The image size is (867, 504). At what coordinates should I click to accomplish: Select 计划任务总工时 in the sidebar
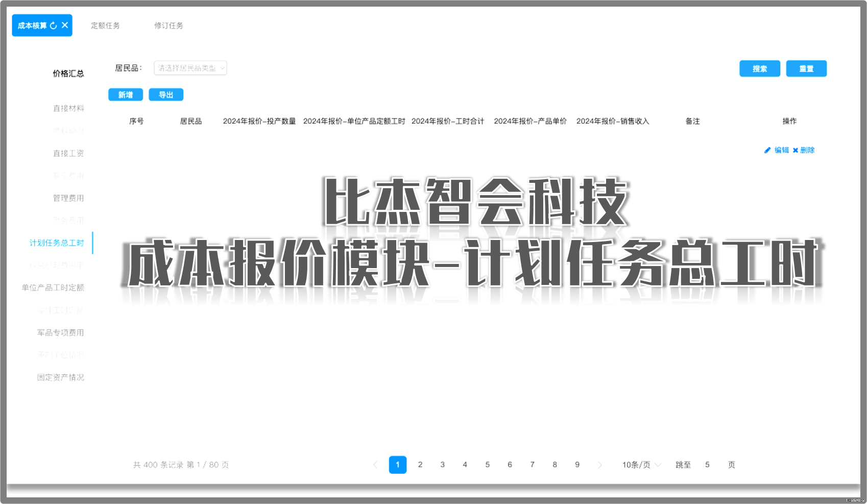[x=57, y=243]
